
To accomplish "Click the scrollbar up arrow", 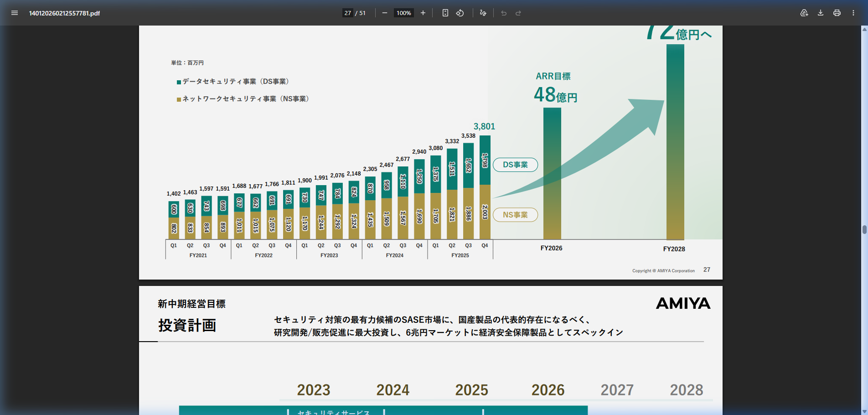I will click(864, 29).
